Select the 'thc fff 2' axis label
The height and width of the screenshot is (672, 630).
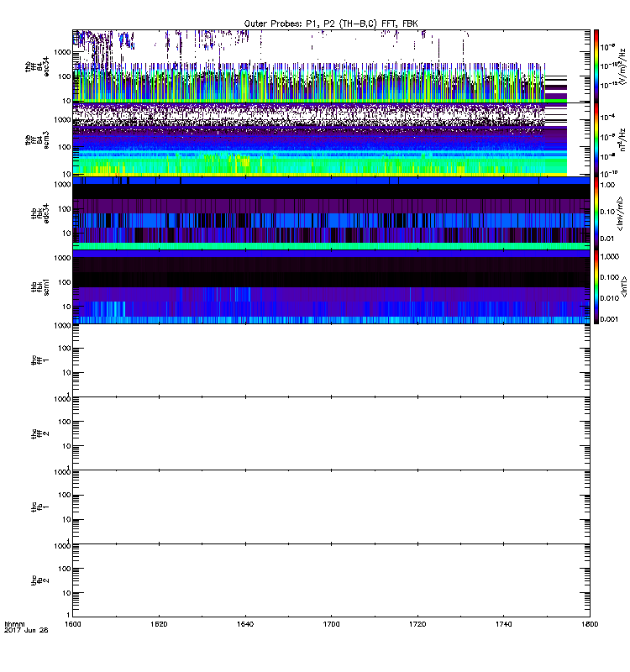39,433
